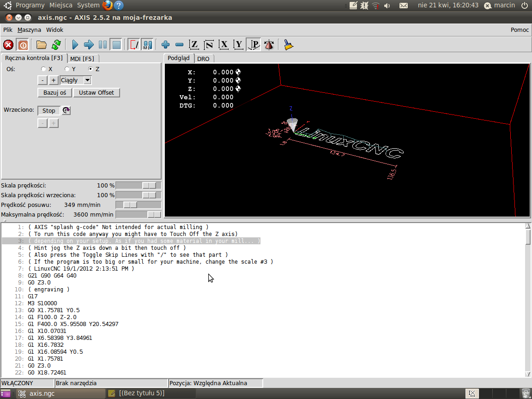Decrease spindle speed minus button
Viewport: 532px width, 399px height.
click(x=42, y=123)
